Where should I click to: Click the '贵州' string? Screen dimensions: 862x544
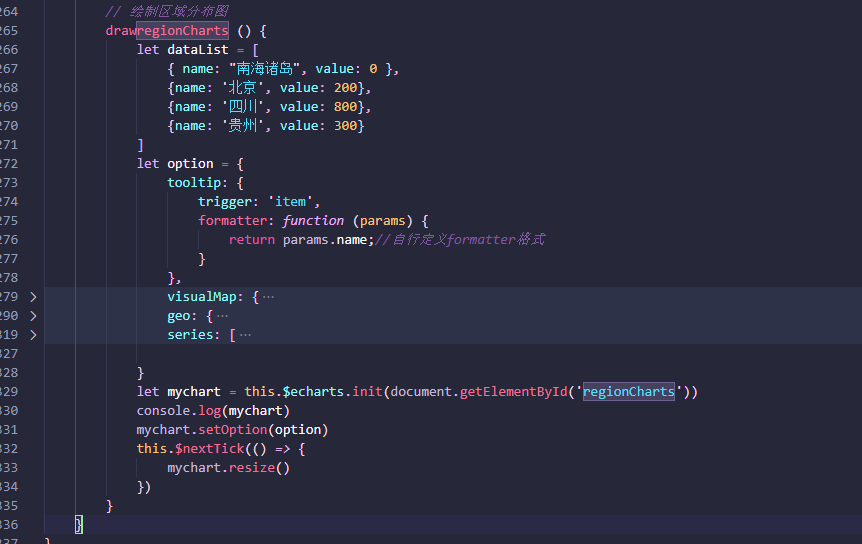(x=242, y=126)
